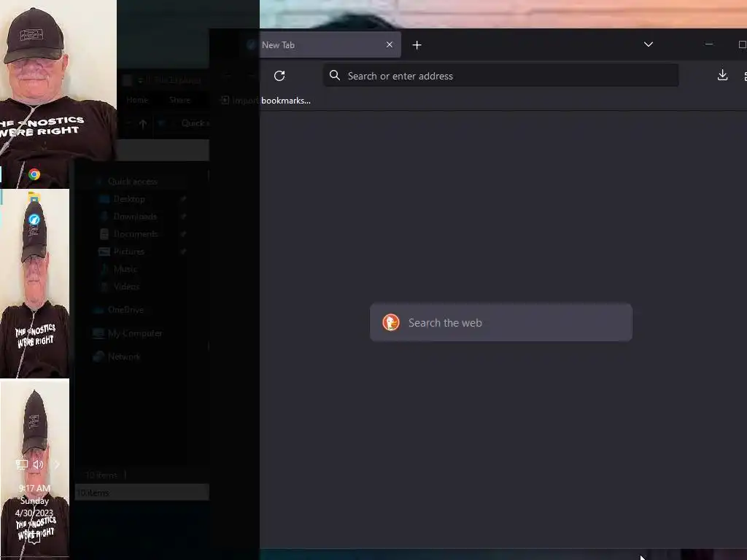
Task: Expand the tab list chevron
Action: coord(649,44)
